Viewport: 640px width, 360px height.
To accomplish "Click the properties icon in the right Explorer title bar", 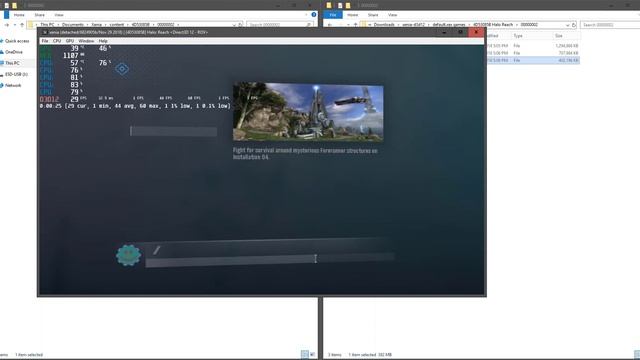I will coord(340,5).
